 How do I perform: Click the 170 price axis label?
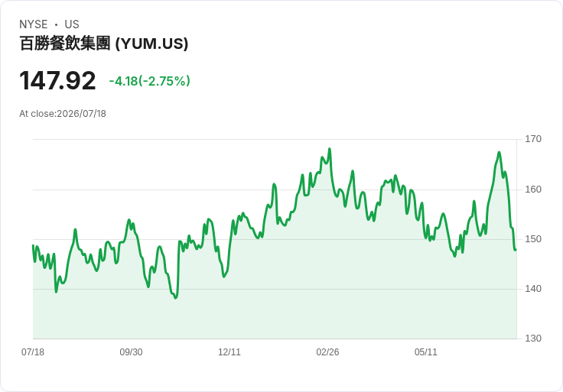[533, 139]
